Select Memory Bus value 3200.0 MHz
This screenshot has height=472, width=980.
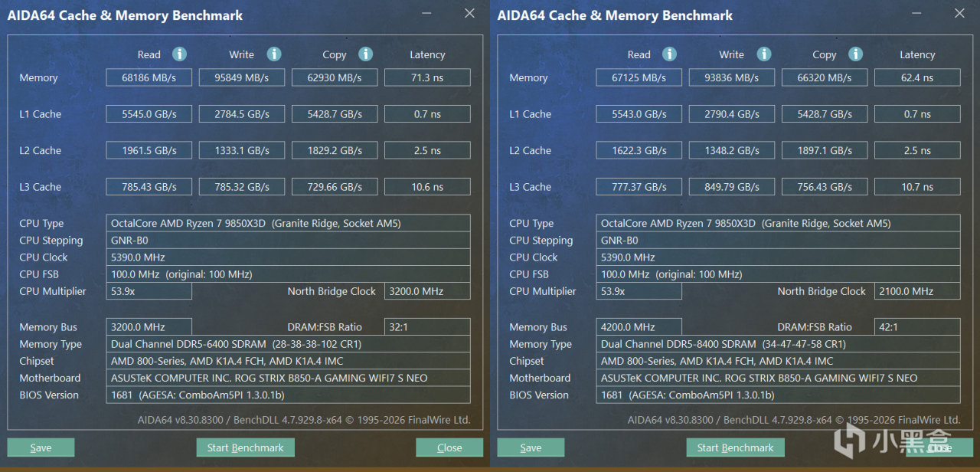(x=149, y=327)
